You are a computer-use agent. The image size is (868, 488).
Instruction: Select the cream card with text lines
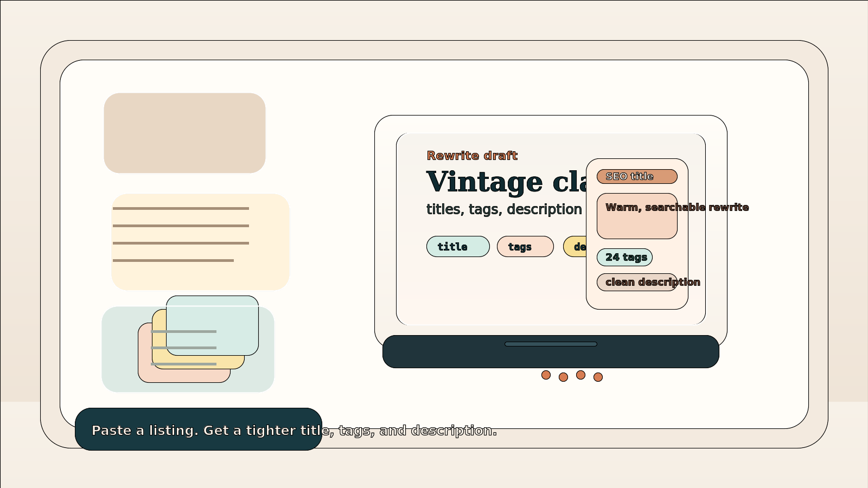tap(200, 242)
